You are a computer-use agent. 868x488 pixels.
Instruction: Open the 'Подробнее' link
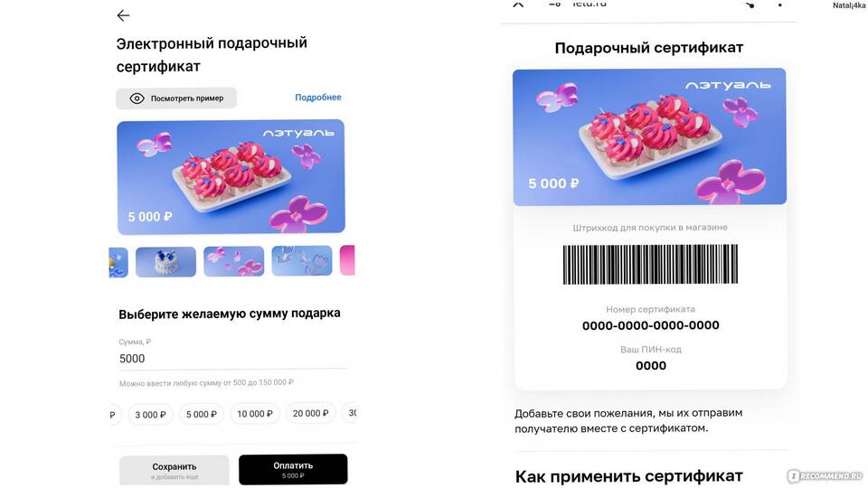317,98
